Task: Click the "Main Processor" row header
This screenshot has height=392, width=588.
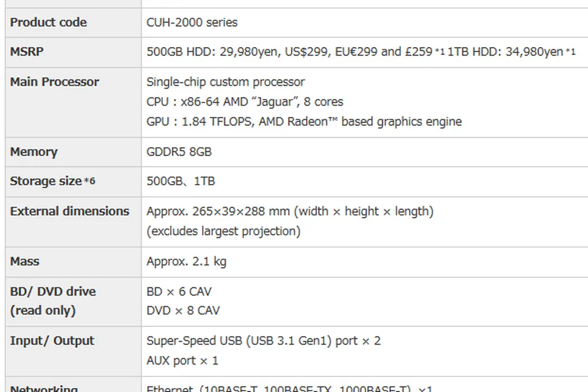Action: click(54, 82)
